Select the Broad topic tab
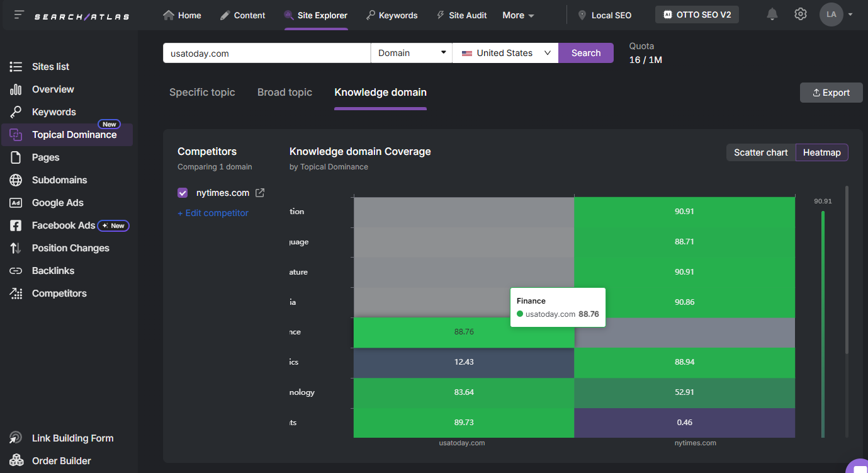The height and width of the screenshot is (473, 868). (x=285, y=92)
